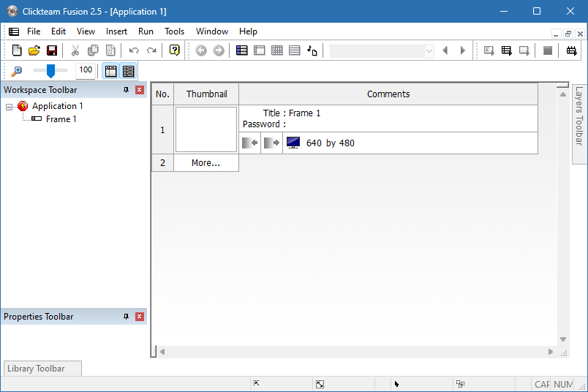The image size is (588, 392).
Task: Open the Event List Editor icon
Action: [295, 50]
